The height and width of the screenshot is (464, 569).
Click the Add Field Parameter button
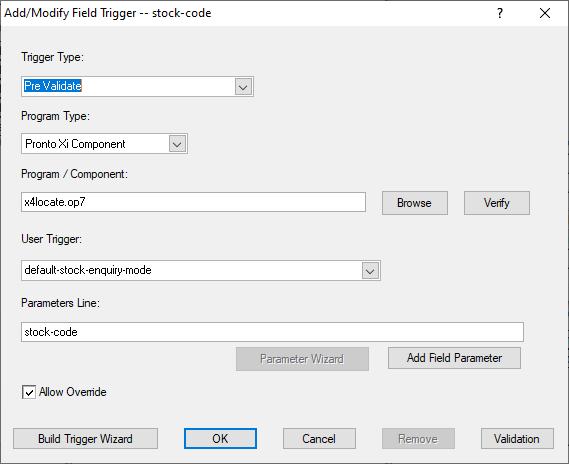point(454,358)
